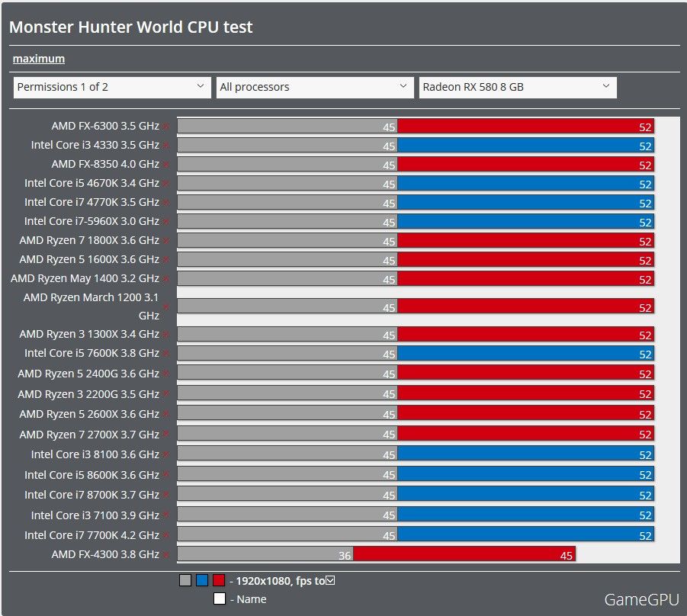Click the red legend color swatch

point(219,580)
